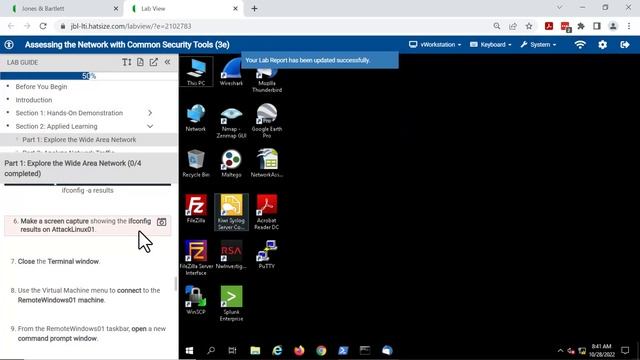Switch to the Lab View tab
Screen dimensions: 640x360
pyautogui.click(x=185, y=8)
